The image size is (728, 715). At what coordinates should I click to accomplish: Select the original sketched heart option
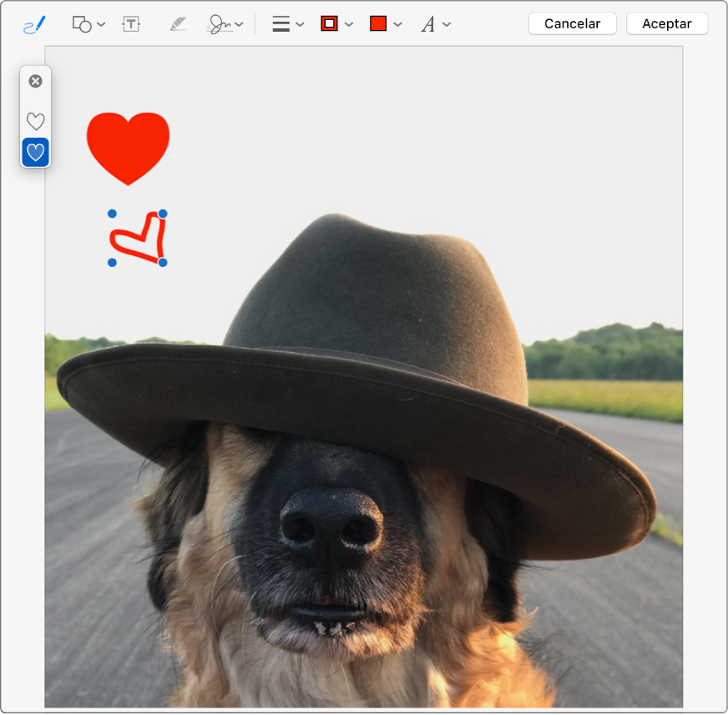(x=35, y=121)
